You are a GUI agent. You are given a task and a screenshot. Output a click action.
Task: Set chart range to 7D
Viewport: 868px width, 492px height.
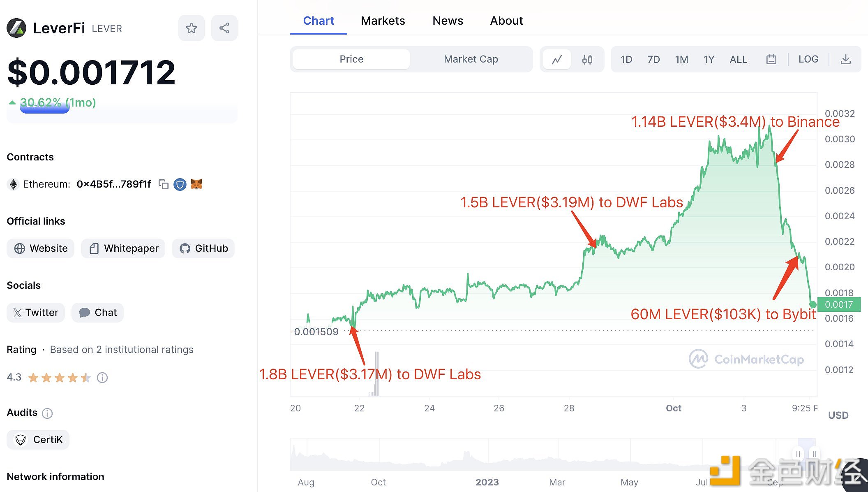click(x=653, y=60)
